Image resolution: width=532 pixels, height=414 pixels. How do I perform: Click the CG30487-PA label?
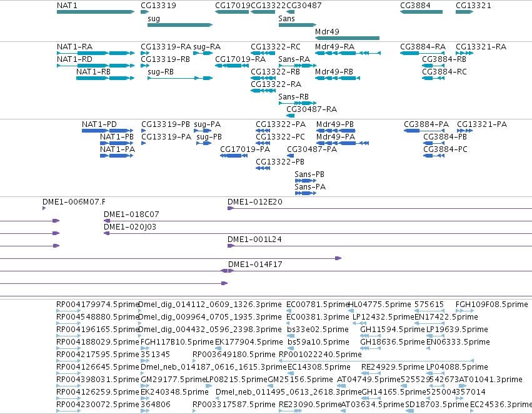pos(312,149)
